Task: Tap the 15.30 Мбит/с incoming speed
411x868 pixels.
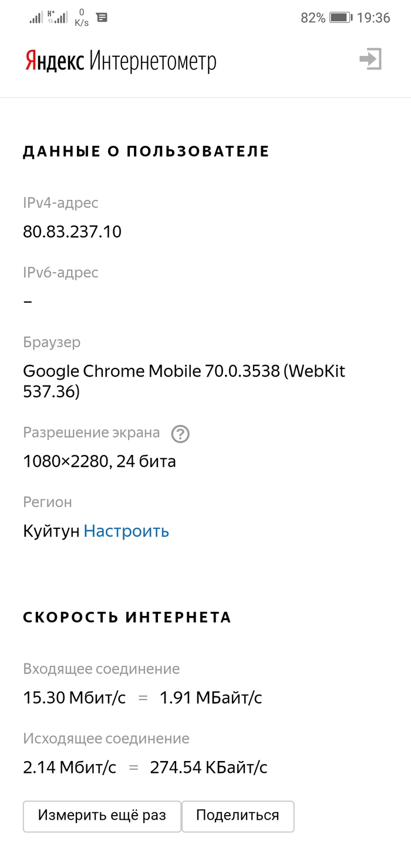Action: (x=74, y=698)
